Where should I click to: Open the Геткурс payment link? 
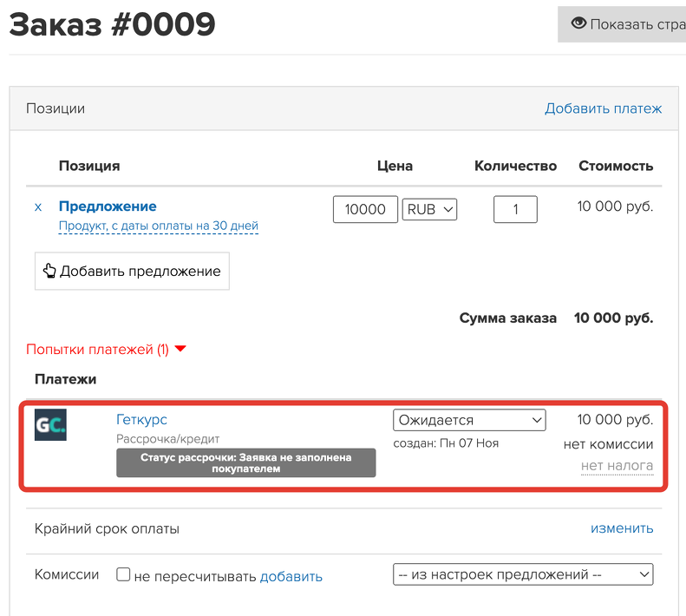point(141,419)
